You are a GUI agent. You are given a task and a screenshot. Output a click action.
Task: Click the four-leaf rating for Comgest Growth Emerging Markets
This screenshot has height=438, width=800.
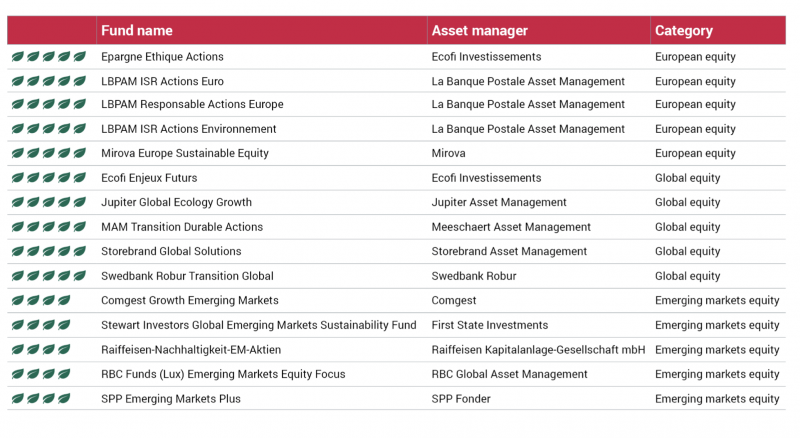point(41,300)
